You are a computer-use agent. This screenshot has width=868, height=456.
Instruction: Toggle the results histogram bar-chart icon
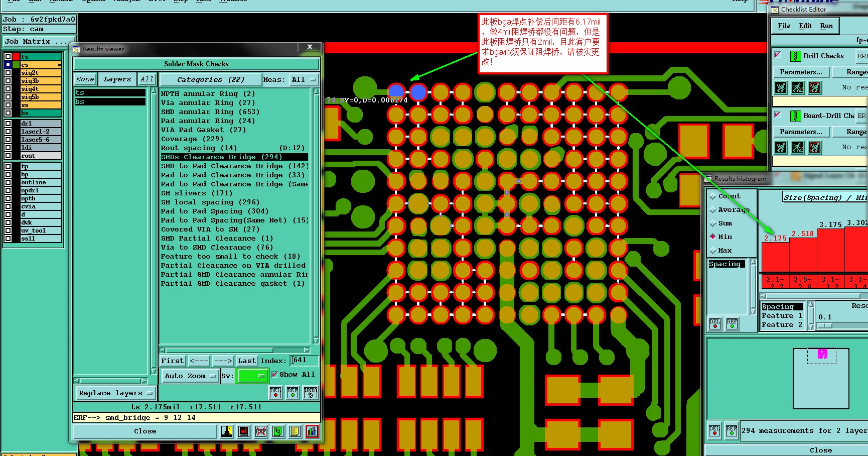click(x=312, y=431)
